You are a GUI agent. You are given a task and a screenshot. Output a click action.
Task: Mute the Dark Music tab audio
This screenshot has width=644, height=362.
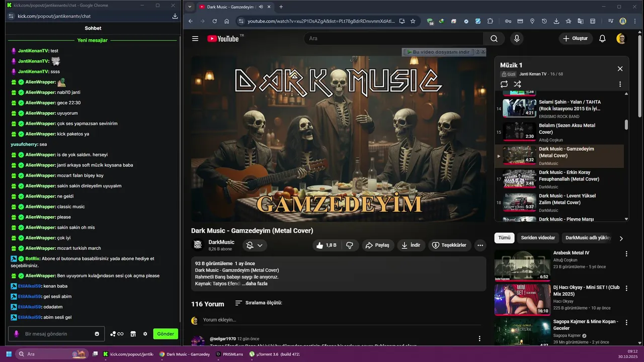pyautogui.click(x=261, y=7)
